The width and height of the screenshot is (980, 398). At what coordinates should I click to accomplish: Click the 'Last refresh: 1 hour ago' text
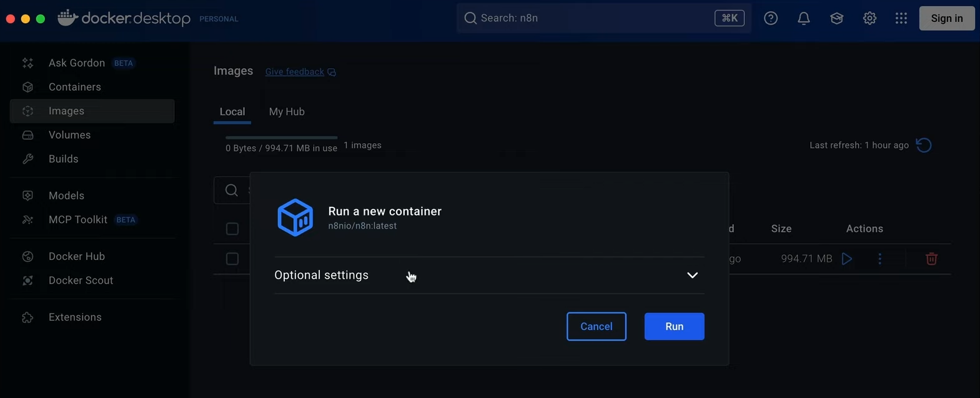[859, 145]
